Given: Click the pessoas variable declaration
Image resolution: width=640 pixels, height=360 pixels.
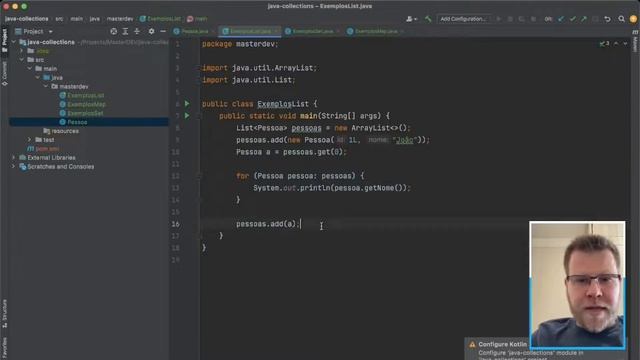Looking at the screenshot, I should click(306, 128).
